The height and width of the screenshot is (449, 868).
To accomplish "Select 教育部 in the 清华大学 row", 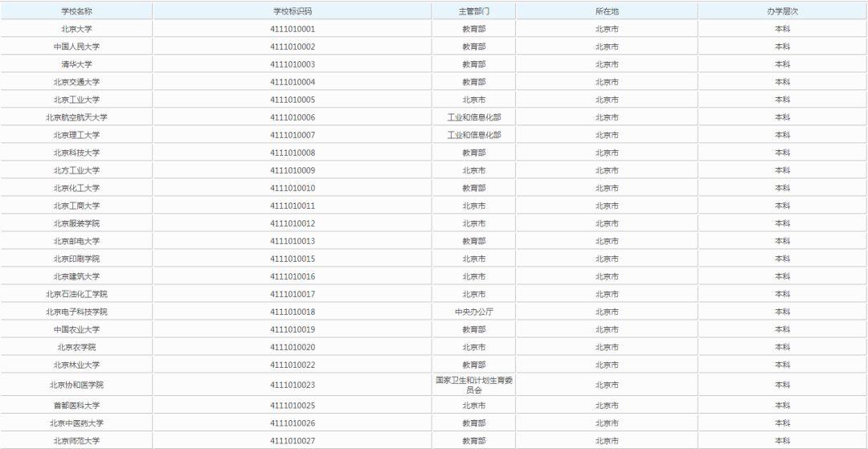I will click(474, 64).
